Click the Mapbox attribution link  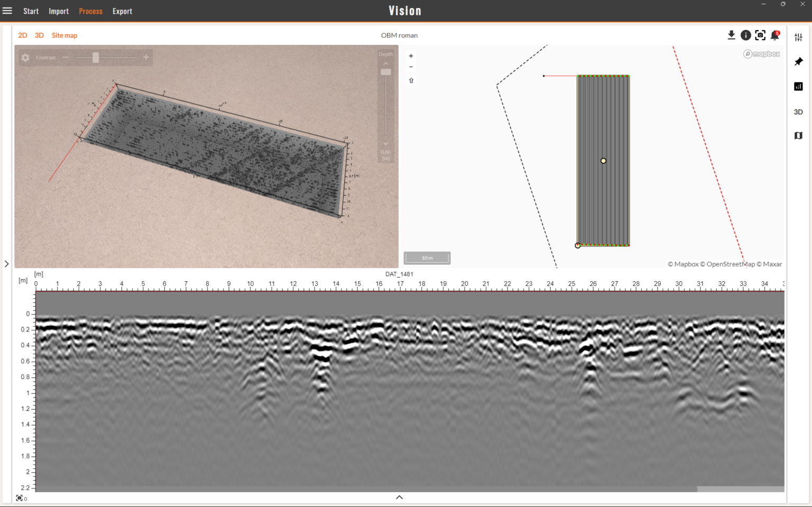click(x=761, y=53)
